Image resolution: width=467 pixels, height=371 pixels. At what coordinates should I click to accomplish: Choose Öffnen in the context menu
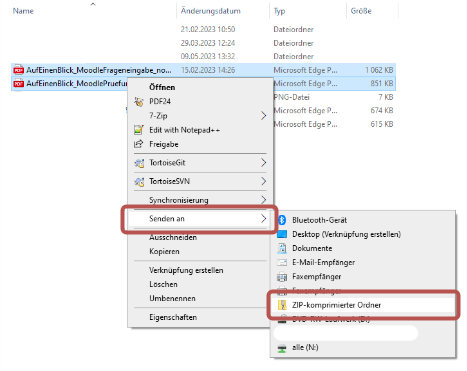point(162,87)
